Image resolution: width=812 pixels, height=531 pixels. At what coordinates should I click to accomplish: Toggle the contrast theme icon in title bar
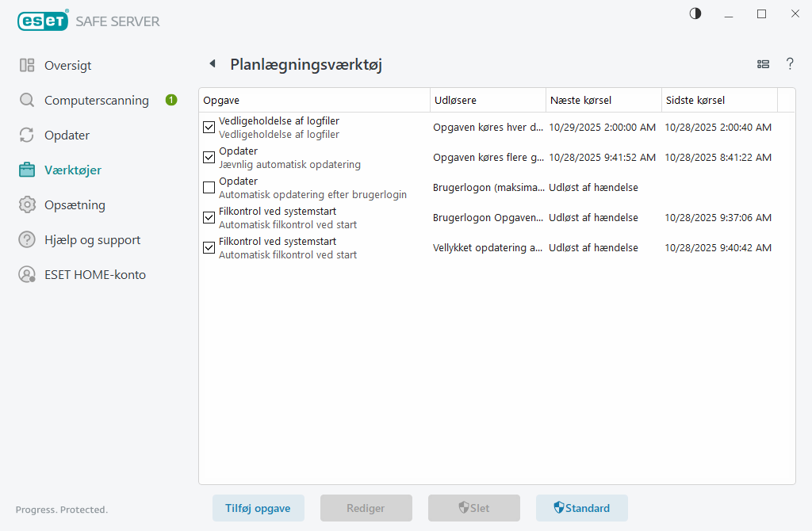pyautogui.click(x=695, y=13)
